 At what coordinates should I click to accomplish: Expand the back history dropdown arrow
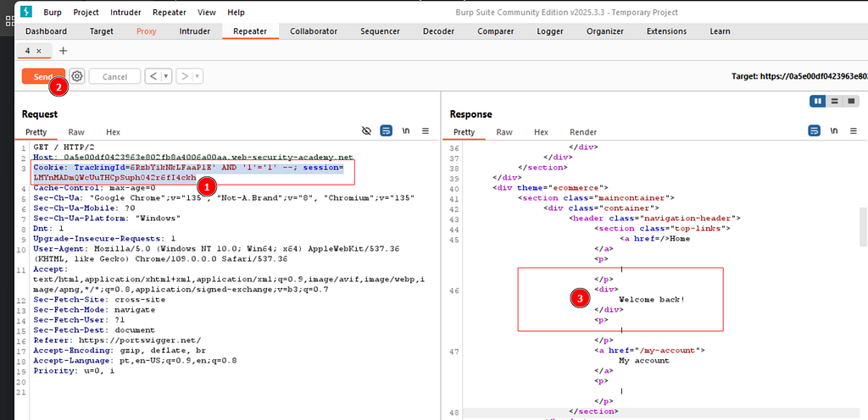166,76
